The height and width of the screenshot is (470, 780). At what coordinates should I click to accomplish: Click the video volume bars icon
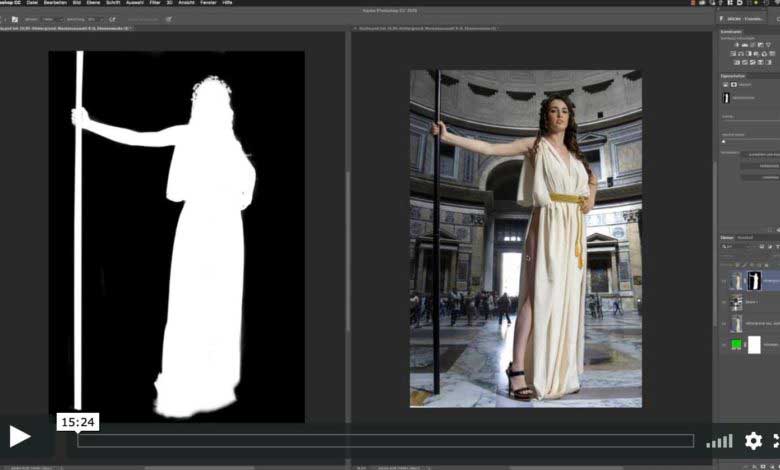point(719,441)
